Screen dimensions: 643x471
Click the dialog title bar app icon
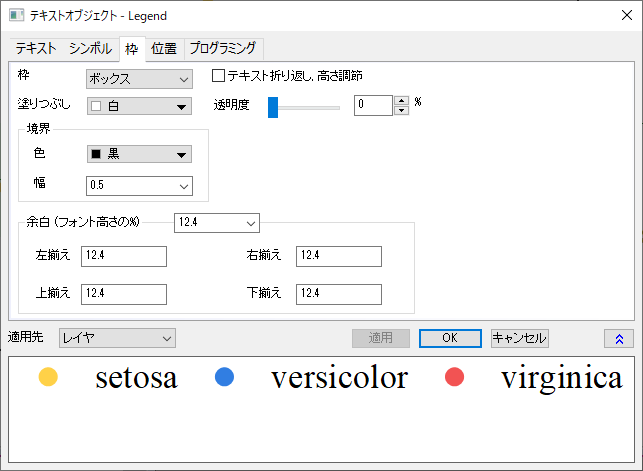16,16
